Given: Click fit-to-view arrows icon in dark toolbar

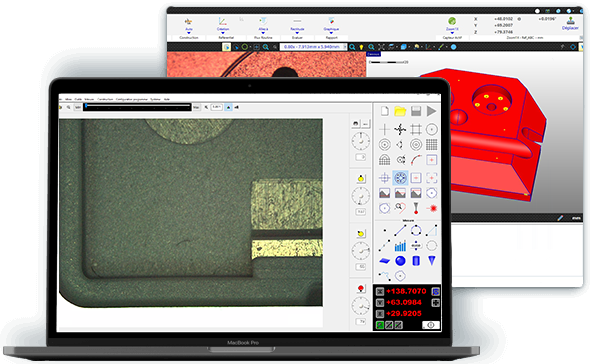Looking at the screenshot, I should 381,47.
